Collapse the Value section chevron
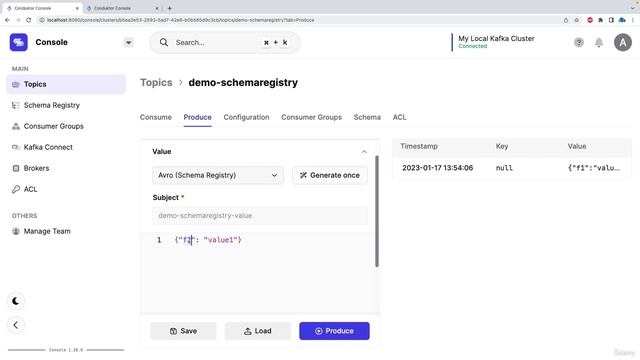The width and height of the screenshot is (640, 360). click(x=364, y=152)
